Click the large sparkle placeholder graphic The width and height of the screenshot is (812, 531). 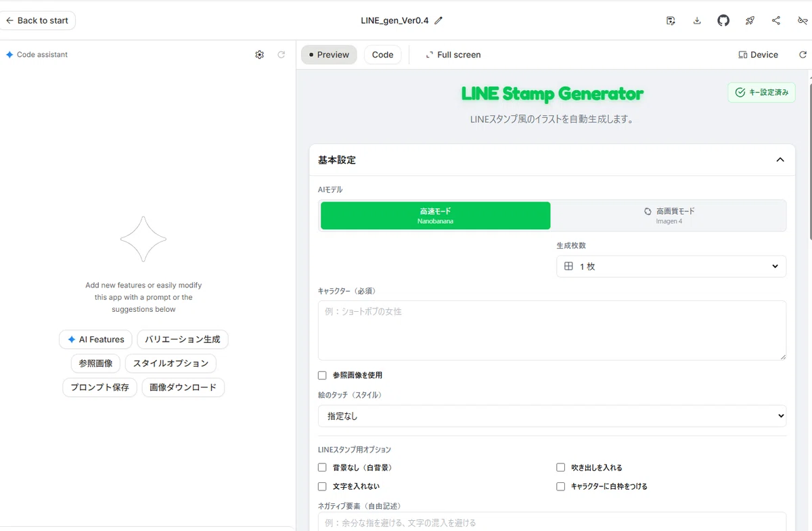143,239
